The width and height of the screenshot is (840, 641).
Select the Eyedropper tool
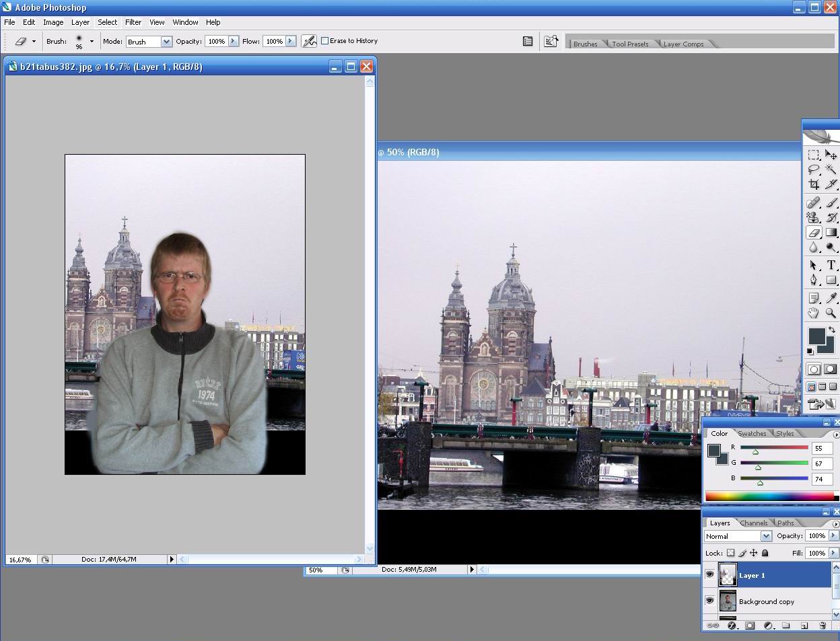(x=831, y=298)
